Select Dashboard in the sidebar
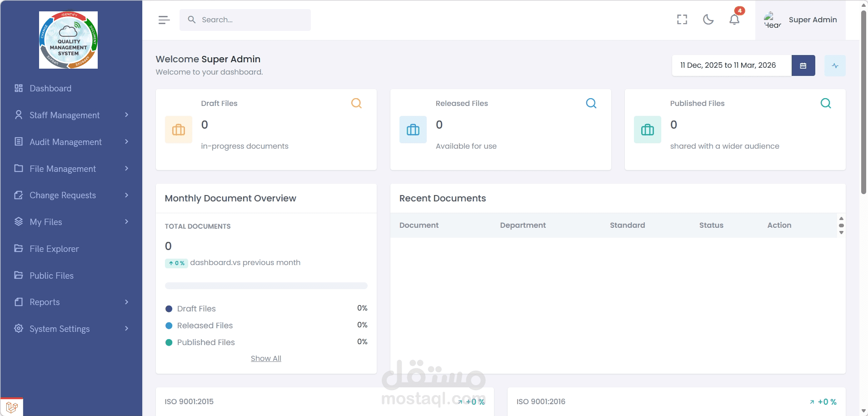This screenshot has width=868, height=416. coord(50,88)
